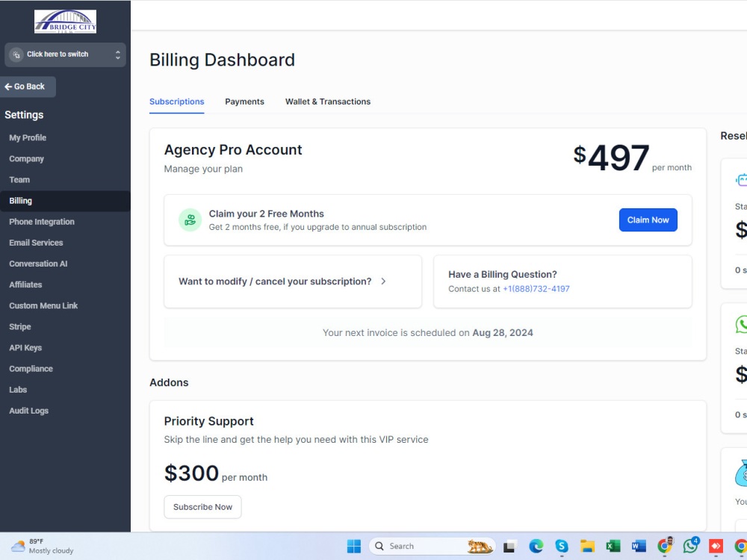Open the red AnyDesk taskbar icon
The image size is (747, 560).
click(716, 547)
